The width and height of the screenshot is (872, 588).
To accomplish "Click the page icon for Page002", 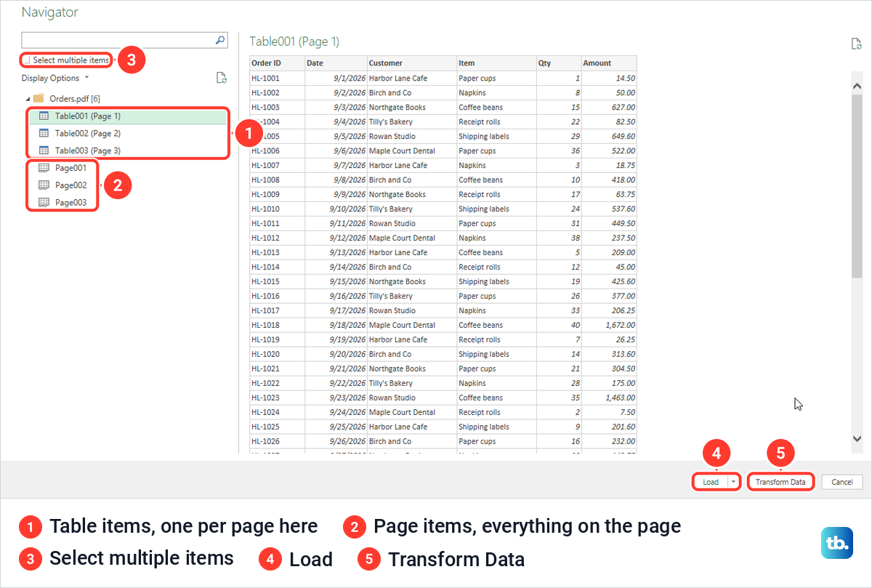I will [44, 185].
